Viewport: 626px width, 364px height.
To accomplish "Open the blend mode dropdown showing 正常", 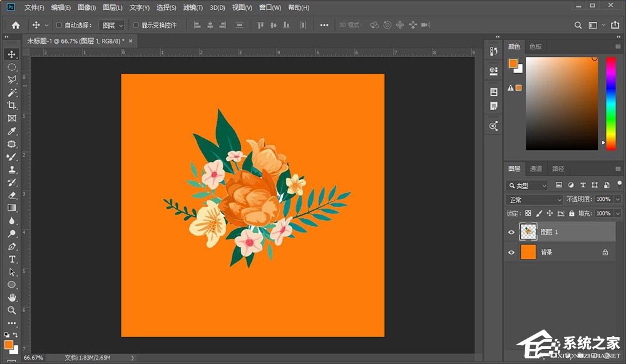I will 532,199.
